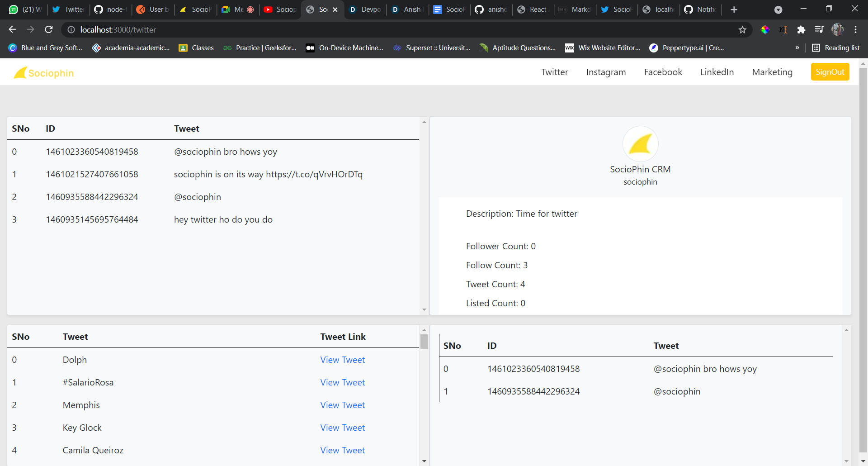
Task: Open View Tweet link for Key Glock
Action: 342,428
